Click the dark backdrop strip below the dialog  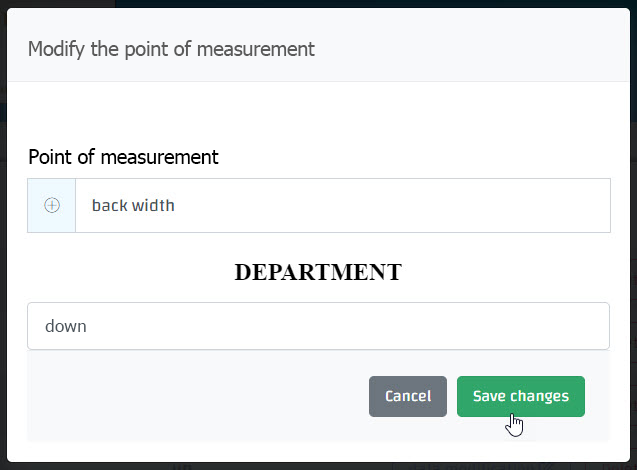[318, 466]
